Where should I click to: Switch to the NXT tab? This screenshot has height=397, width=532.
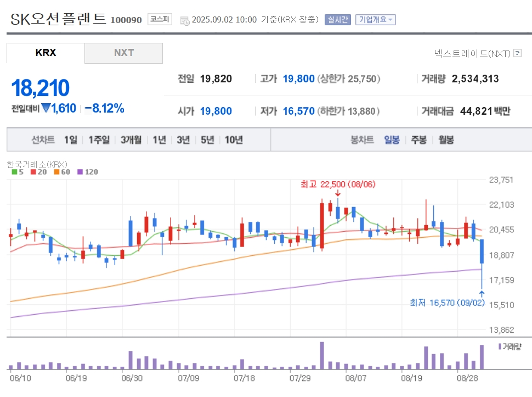point(123,53)
